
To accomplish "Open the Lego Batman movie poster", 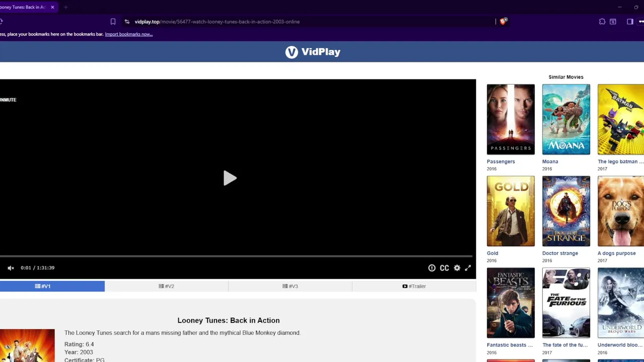I will pos(621,119).
